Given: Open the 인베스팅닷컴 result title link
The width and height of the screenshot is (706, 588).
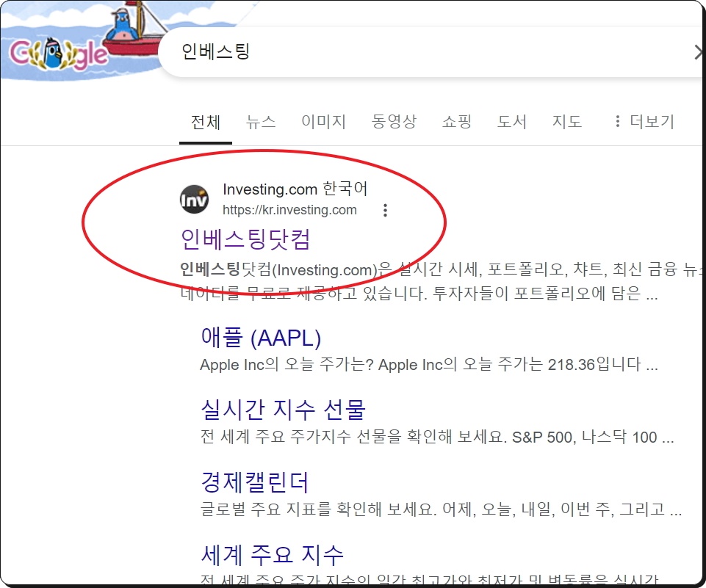Looking at the screenshot, I should pyautogui.click(x=245, y=239).
